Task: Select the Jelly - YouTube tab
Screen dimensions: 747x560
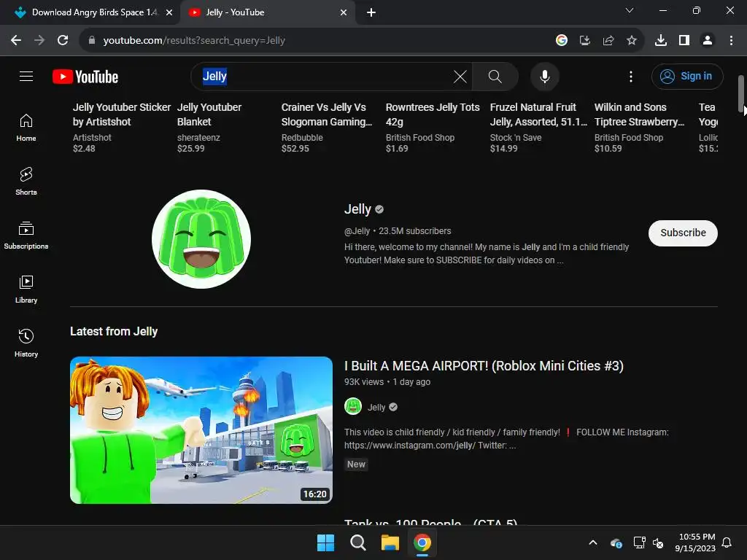Action: (267, 12)
